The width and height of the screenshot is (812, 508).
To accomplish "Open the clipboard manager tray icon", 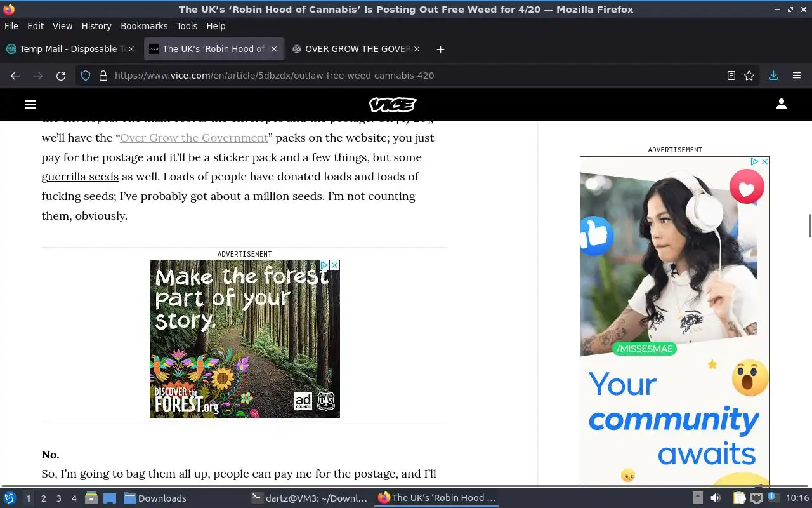I will pos(739,498).
